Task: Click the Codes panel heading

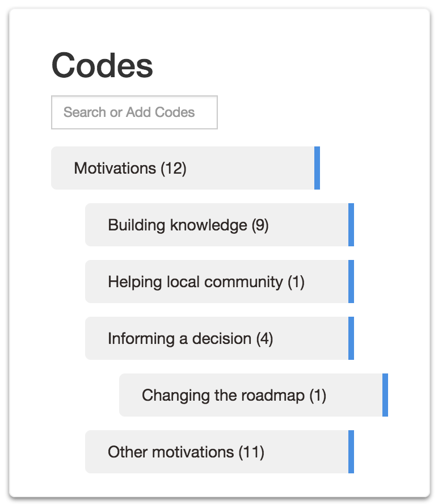Action: coord(102,66)
